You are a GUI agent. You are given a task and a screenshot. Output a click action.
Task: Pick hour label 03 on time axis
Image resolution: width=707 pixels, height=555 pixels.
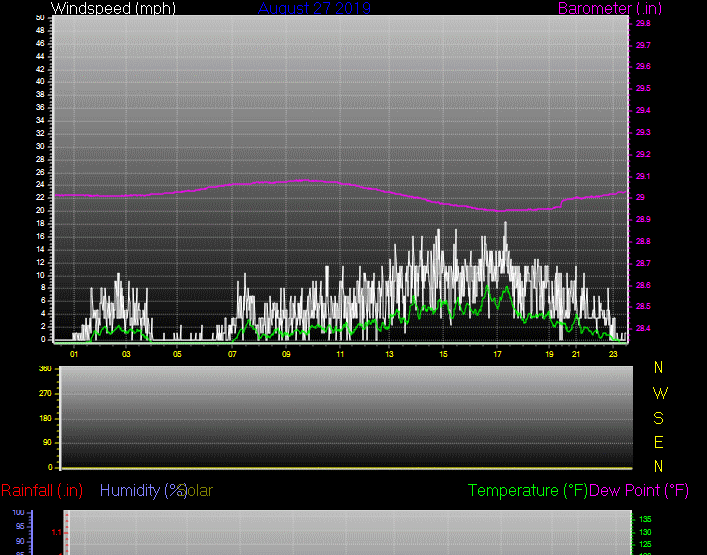point(126,354)
